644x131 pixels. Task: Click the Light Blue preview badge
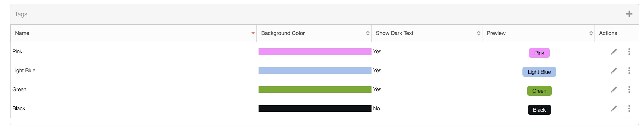(539, 72)
